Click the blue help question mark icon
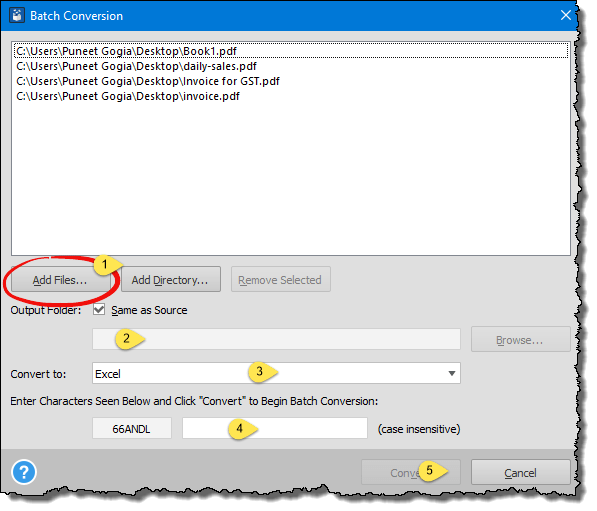Image resolution: width=597 pixels, height=511 pixels. (24, 472)
